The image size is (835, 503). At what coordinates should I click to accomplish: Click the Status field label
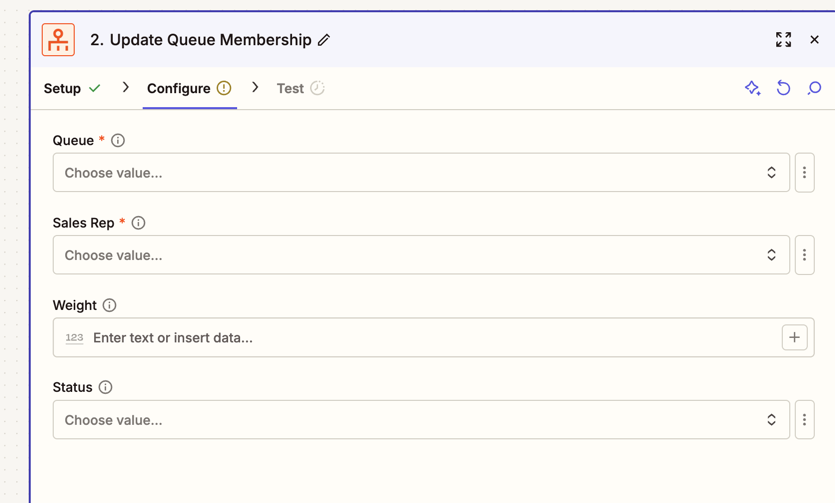[72, 387]
